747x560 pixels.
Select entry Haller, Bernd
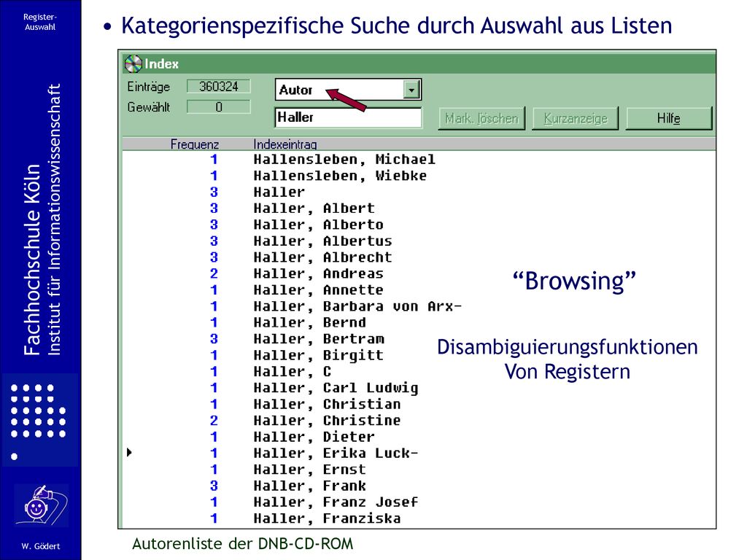coord(309,322)
